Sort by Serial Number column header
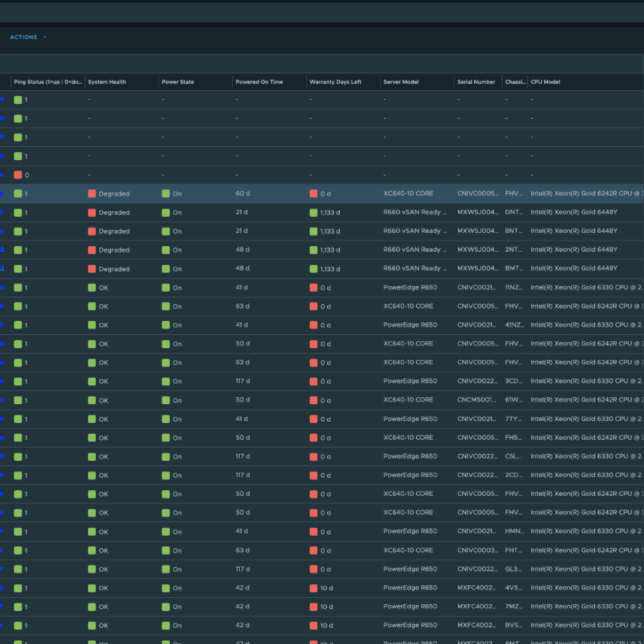 (x=475, y=82)
